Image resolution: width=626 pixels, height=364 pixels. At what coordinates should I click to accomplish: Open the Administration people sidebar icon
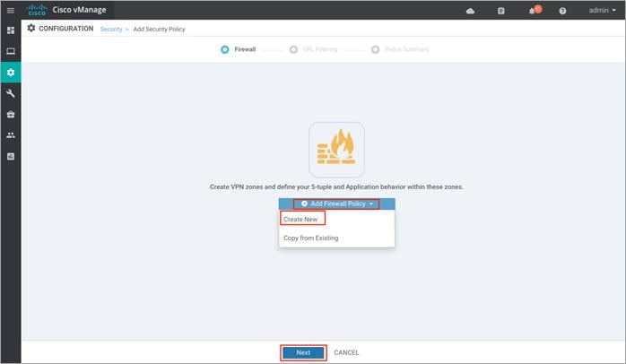pyautogui.click(x=11, y=135)
